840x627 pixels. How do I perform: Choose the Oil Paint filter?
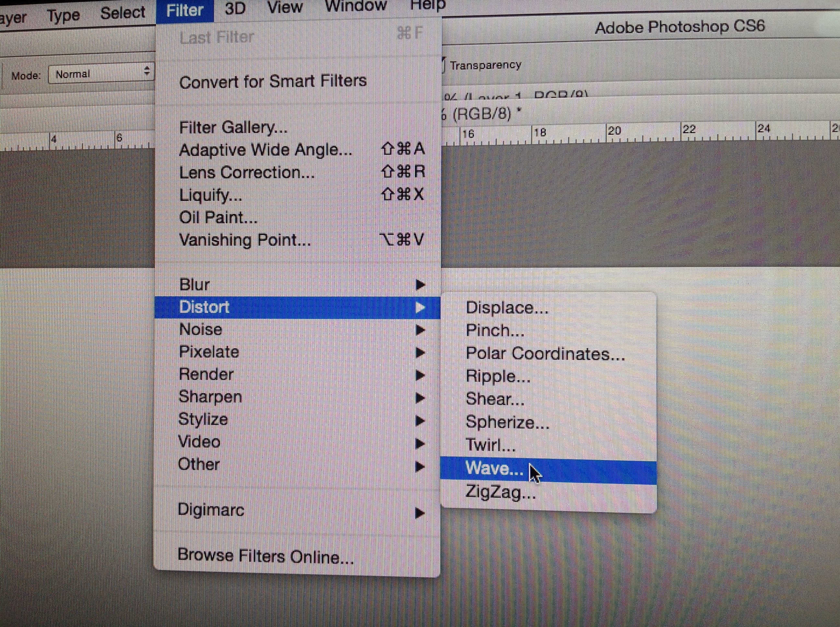click(218, 218)
